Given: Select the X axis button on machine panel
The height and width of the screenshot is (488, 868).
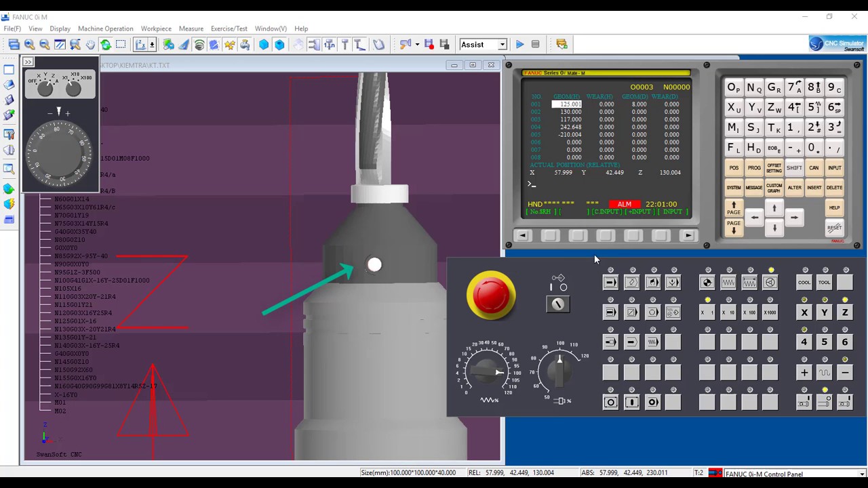Looking at the screenshot, I should tap(804, 312).
